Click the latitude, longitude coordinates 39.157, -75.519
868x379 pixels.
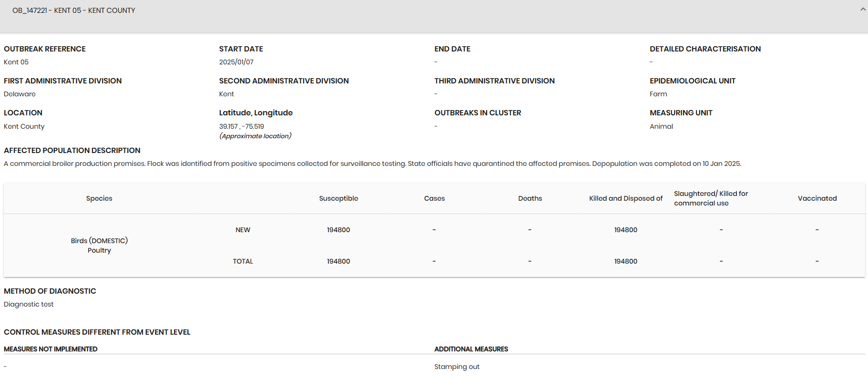(242, 126)
